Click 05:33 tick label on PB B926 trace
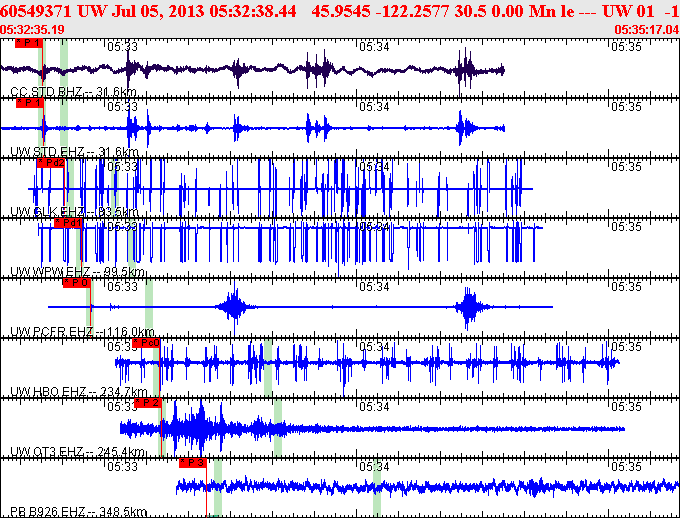 pyautogui.click(x=122, y=466)
